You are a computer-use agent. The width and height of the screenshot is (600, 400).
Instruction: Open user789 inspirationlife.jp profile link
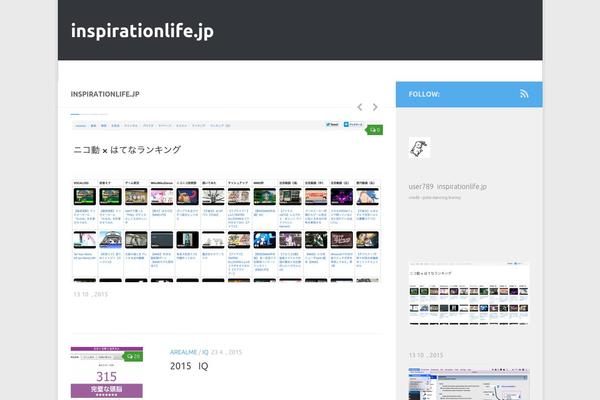tap(448, 186)
